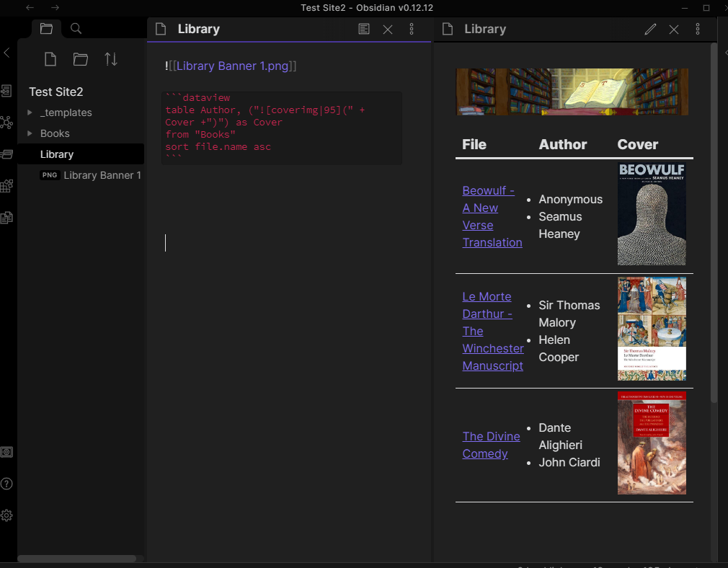
Task: Open more options for preview pane
Action: coord(697,30)
